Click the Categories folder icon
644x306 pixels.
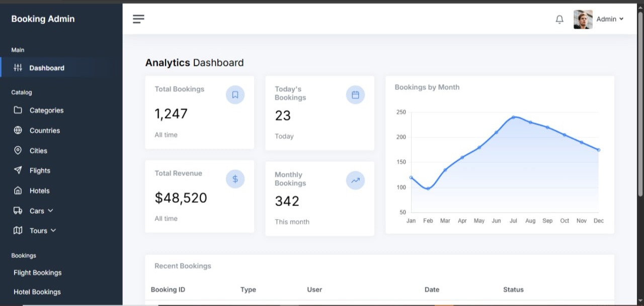coord(18,110)
